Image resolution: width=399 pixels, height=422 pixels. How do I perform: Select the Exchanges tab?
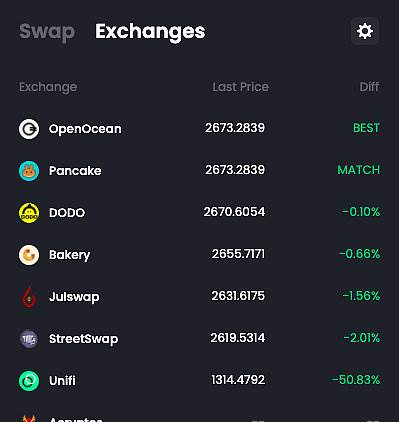(150, 32)
